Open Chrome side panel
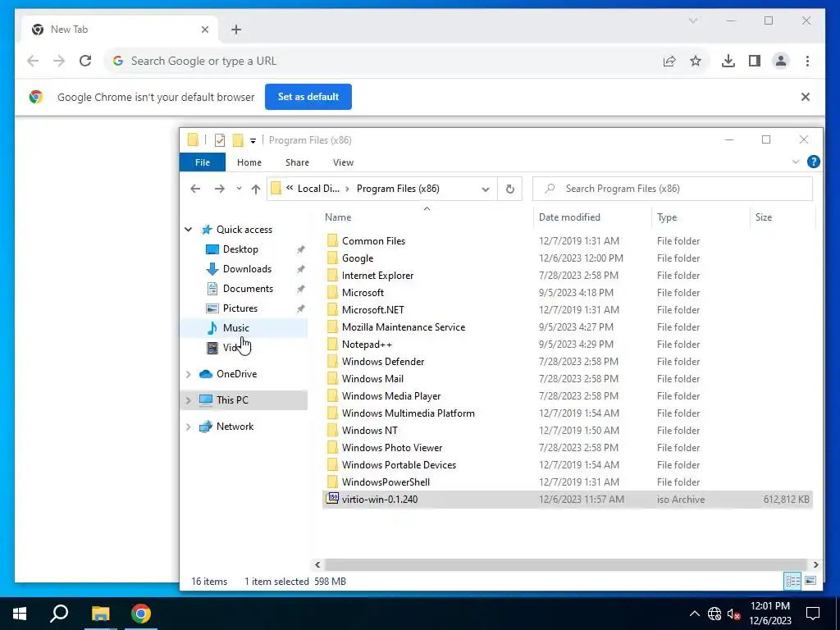 click(755, 61)
